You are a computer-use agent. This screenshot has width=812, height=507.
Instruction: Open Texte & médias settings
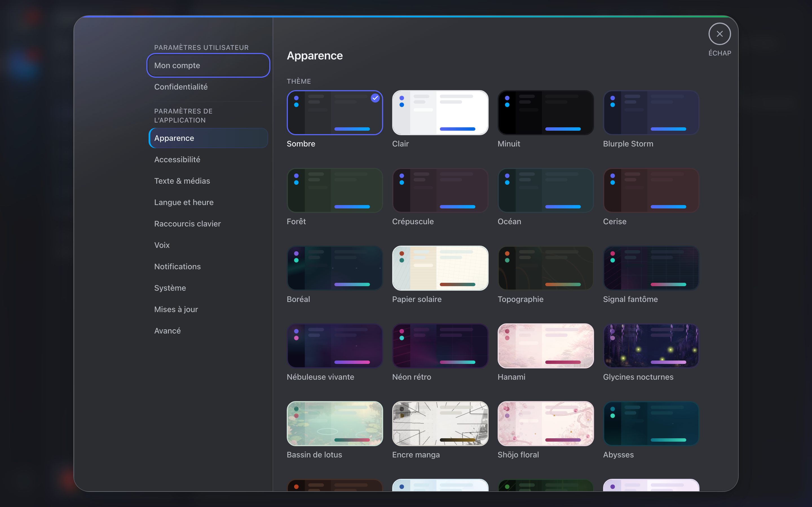point(208,181)
